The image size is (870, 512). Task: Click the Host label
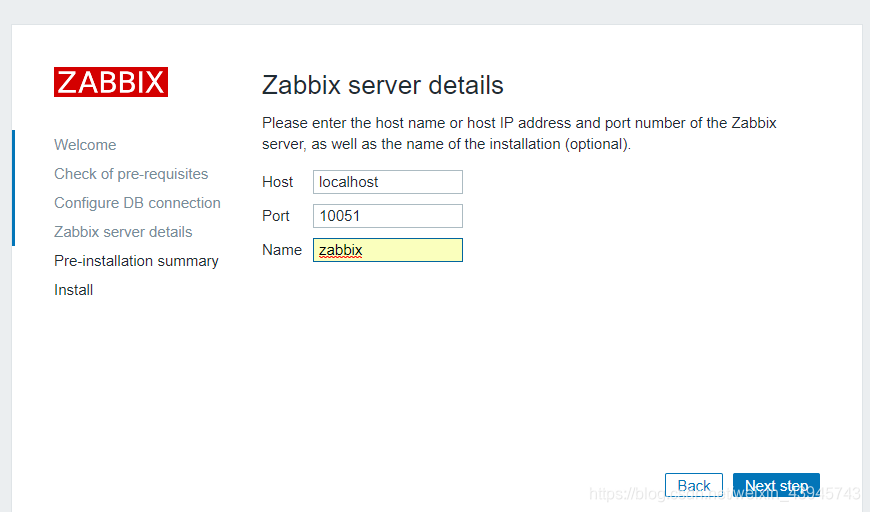tap(277, 182)
